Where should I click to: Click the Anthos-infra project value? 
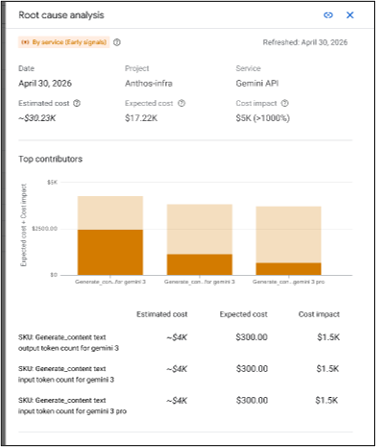point(149,83)
